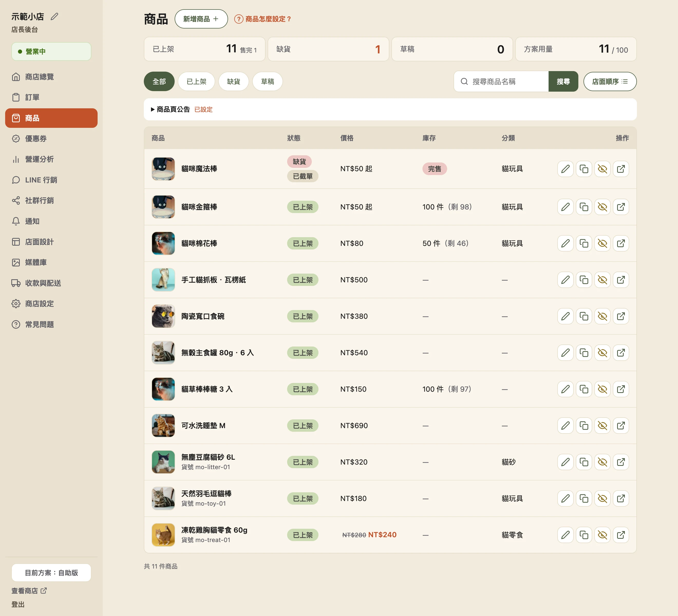Open 營運分析 from sidebar

click(x=51, y=159)
